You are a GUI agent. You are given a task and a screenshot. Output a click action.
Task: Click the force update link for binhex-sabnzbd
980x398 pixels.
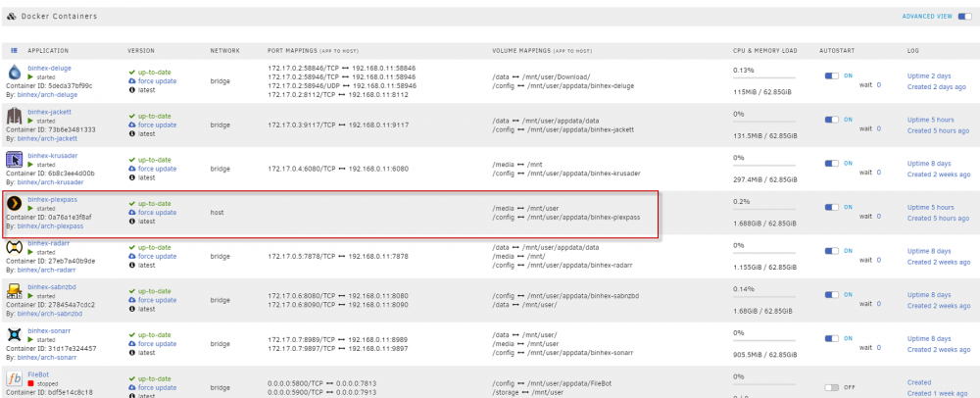coord(158,300)
